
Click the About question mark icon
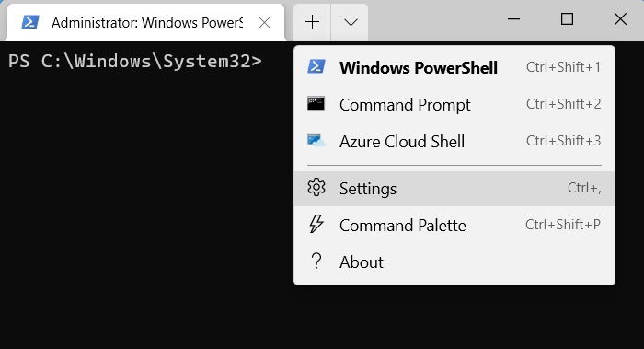coord(316,261)
